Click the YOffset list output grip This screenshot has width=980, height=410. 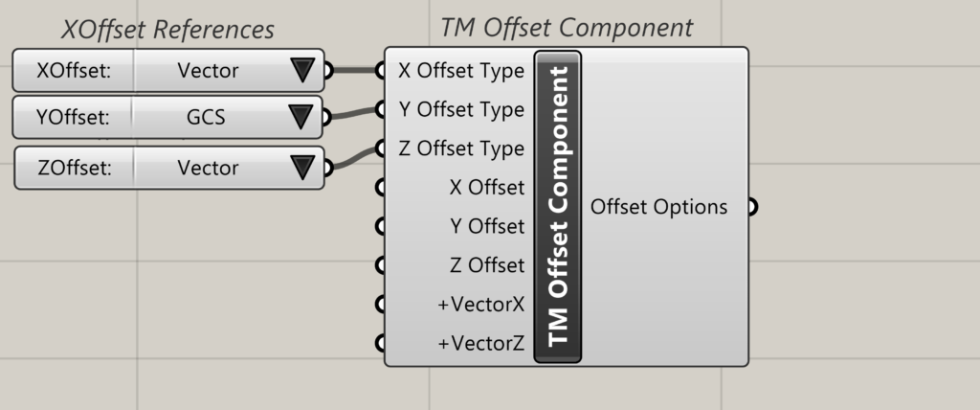(329, 118)
